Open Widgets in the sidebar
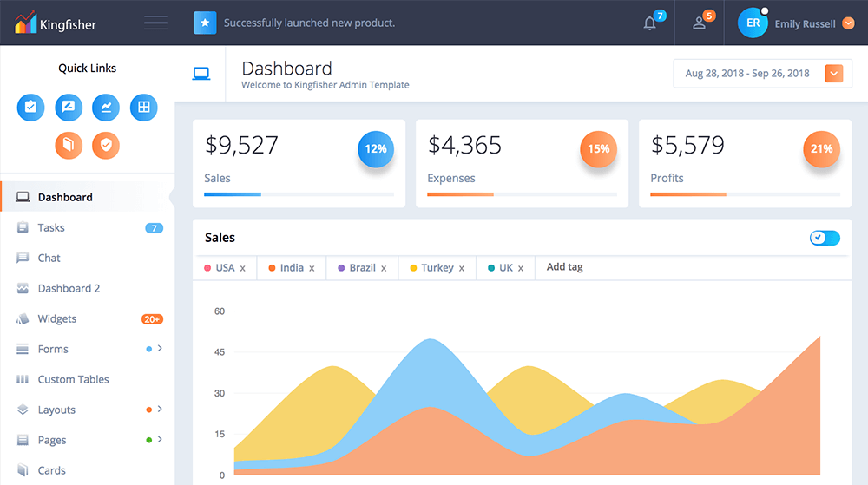The height and width of the screenshot is (485, 868). point(57,319)
